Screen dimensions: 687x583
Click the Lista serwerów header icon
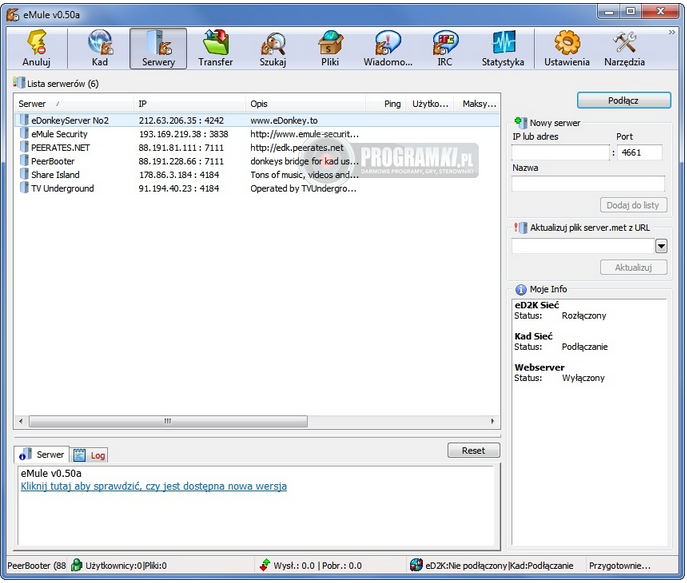(x=19, y=82)
